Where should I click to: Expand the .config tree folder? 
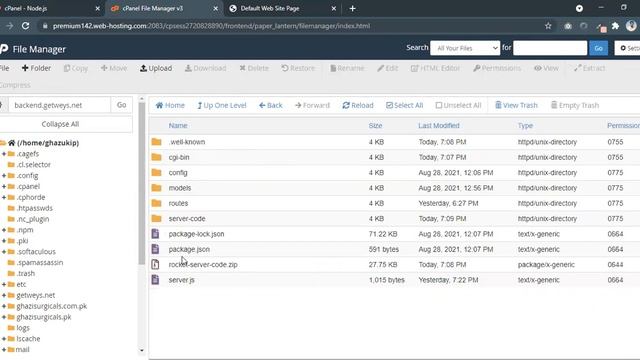(x=4, y=176)
